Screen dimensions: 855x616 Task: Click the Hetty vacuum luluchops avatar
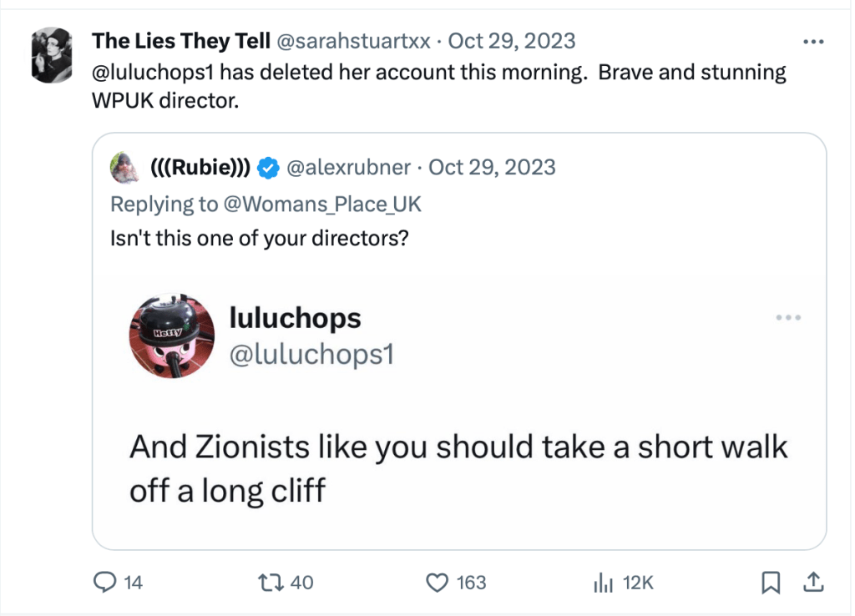point(170,334)
